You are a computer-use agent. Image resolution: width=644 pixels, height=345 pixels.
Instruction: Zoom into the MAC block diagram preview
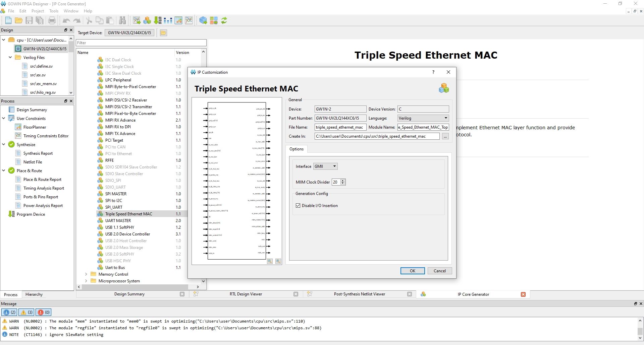click(x=270, y=262)
